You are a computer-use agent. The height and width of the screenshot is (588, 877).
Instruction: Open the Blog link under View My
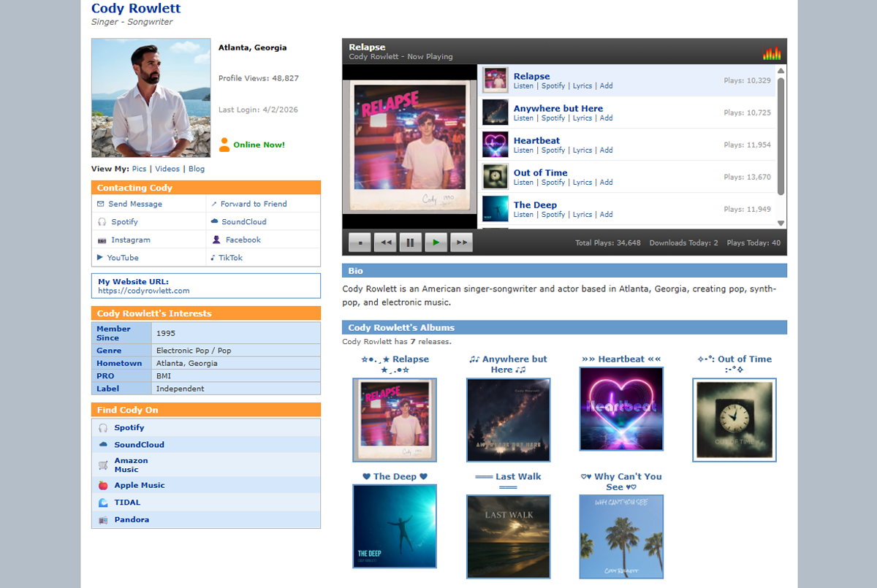point(197,169)
